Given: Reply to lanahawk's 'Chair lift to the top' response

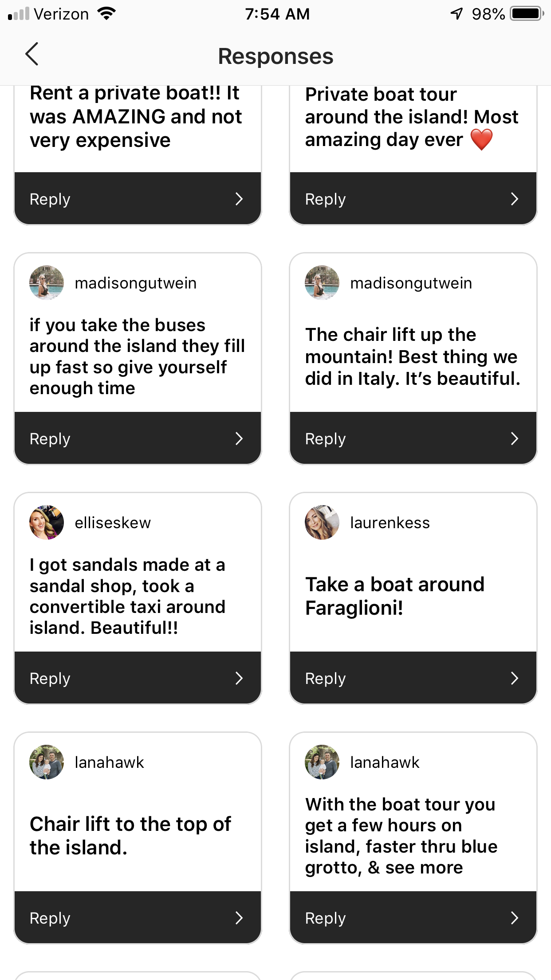Looking at the screenshot, I should (x=138, y=918).
